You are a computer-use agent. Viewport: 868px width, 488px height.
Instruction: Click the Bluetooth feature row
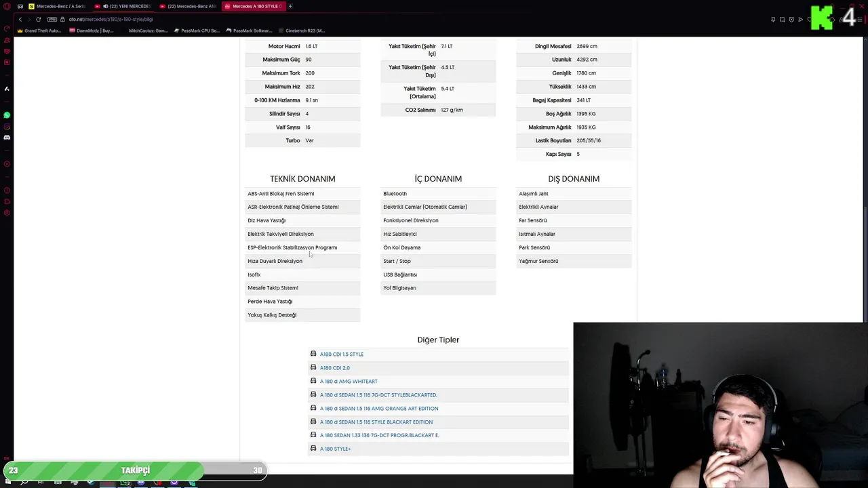[x=438, y=193]
